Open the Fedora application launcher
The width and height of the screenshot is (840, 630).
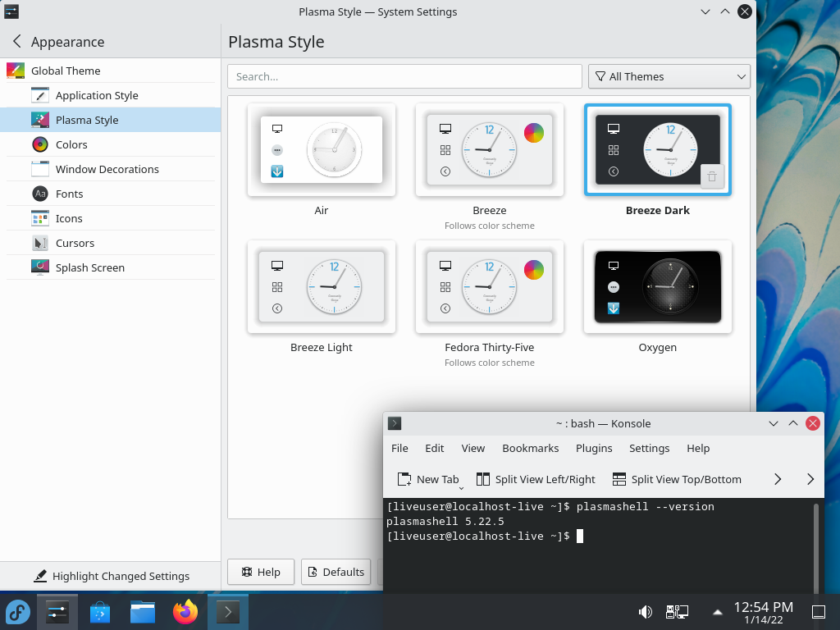coord(18,612)
